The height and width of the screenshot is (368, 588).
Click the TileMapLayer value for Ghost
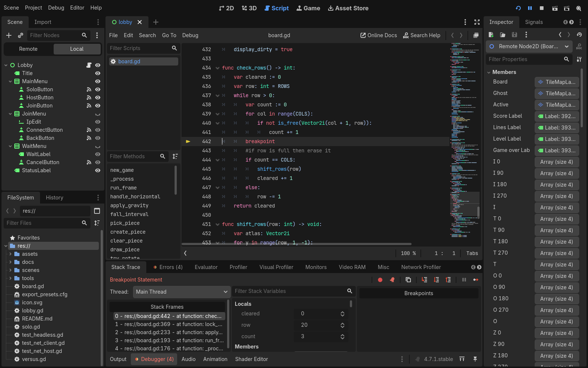(557, 93)
